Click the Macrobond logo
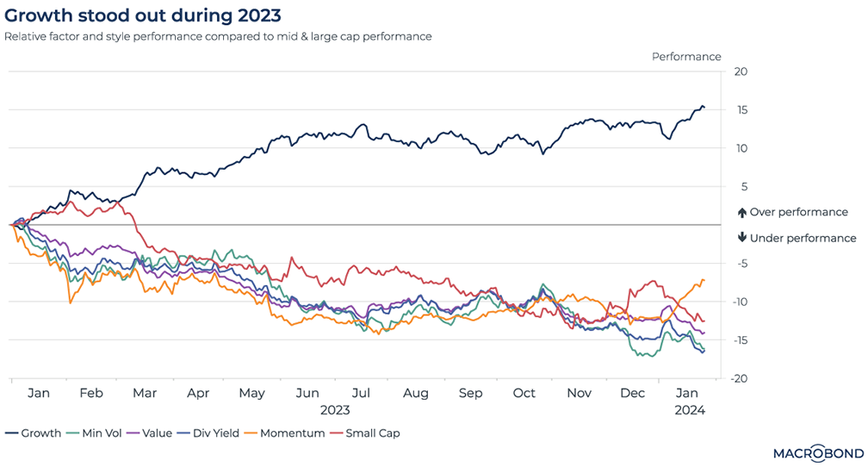Image resolution: width=868 pixels, height=467 pixels. (x=815, y=451)
